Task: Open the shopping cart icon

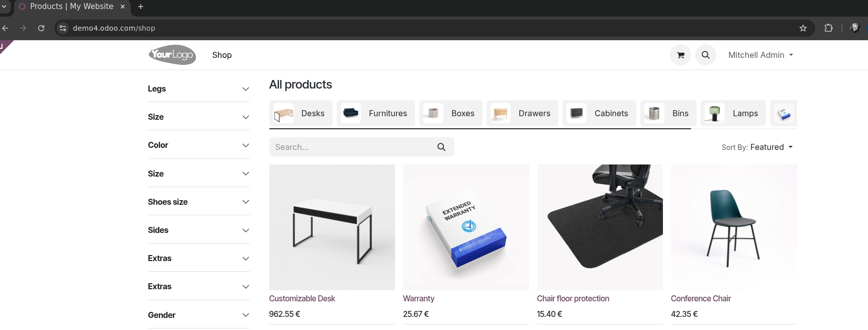Action: [x=681, y=55]
